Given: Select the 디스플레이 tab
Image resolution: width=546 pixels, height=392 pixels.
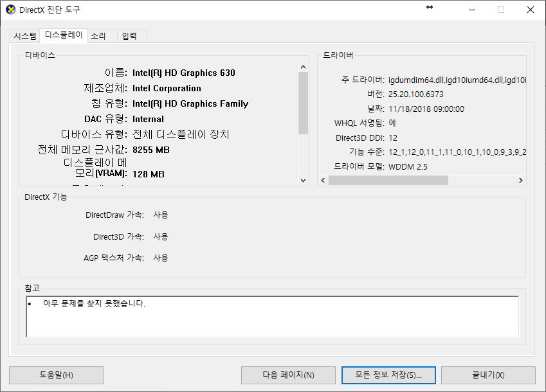Looking at the screenshot, I should (63, 35).
